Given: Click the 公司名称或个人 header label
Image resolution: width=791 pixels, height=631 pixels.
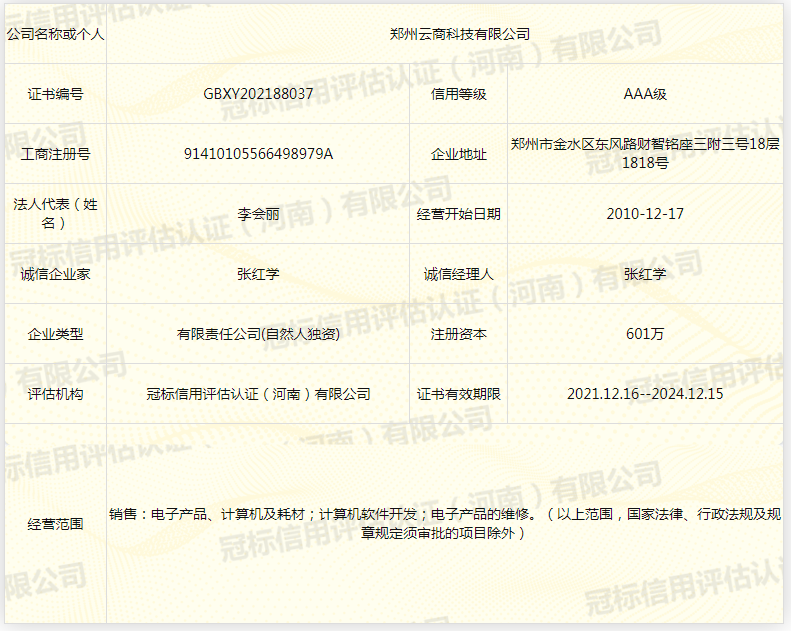Looking at the screenshot, I should click(55, 34).
